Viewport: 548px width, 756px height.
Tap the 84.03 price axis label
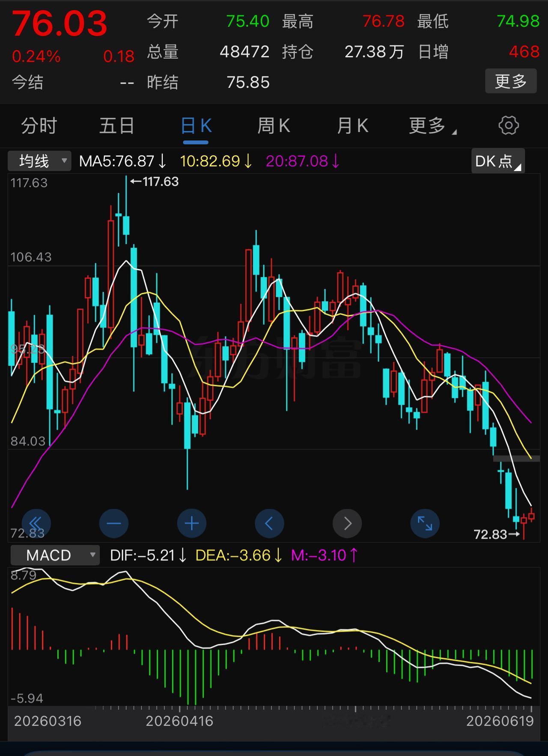[x=28, y=441]
